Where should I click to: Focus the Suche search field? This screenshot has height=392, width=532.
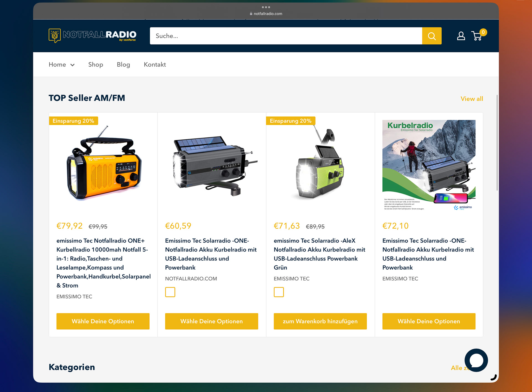click(x=286, y=36)
